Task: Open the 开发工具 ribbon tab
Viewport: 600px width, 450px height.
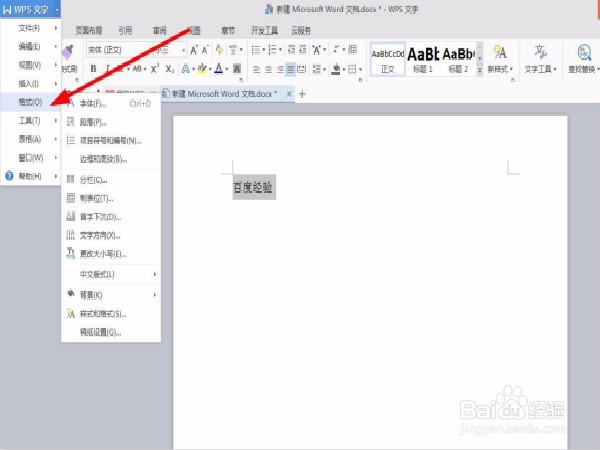Action: [x=264, y=31]
